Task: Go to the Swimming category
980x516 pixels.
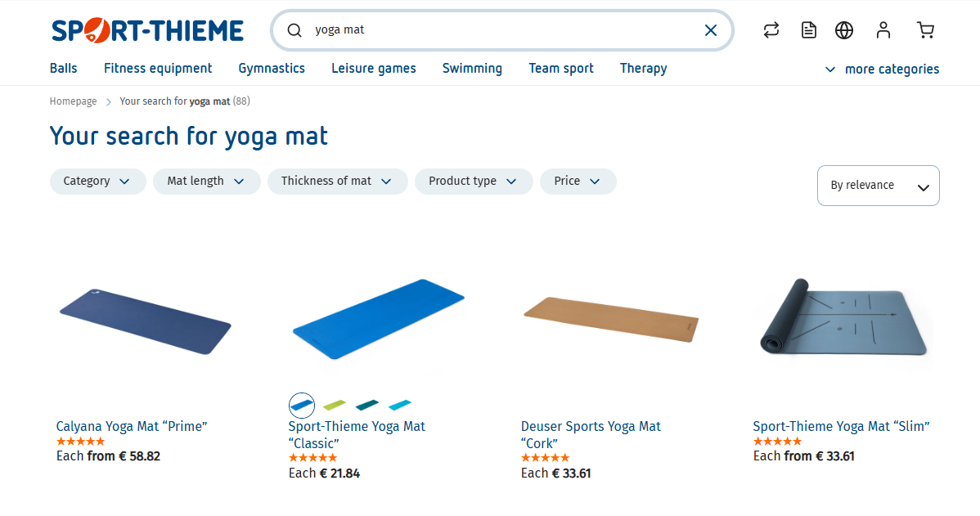Action: pyautogui.click(x=472, y=69)
